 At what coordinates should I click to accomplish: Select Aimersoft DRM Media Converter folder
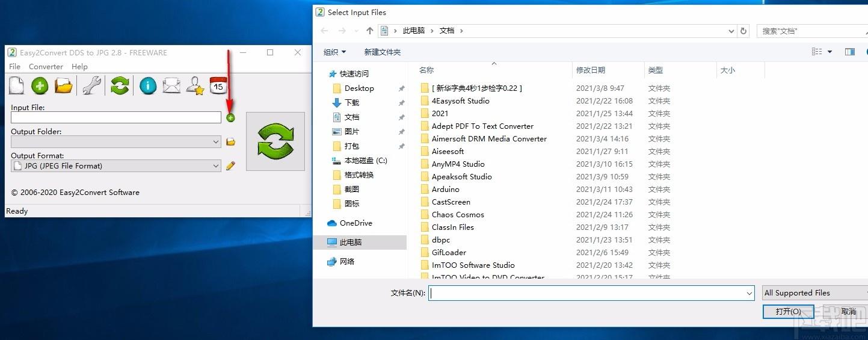(x=489, y=139)
